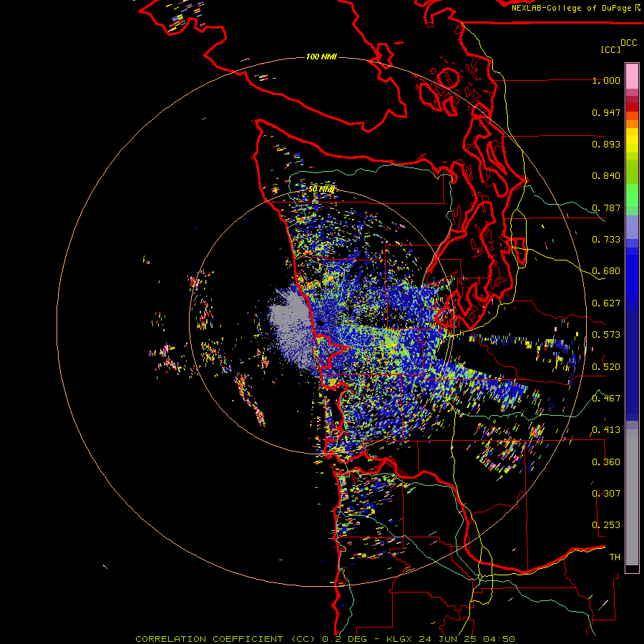Screen dimensions: 644x644
Task: Select the 0.733 legend value
Action: 606,240
